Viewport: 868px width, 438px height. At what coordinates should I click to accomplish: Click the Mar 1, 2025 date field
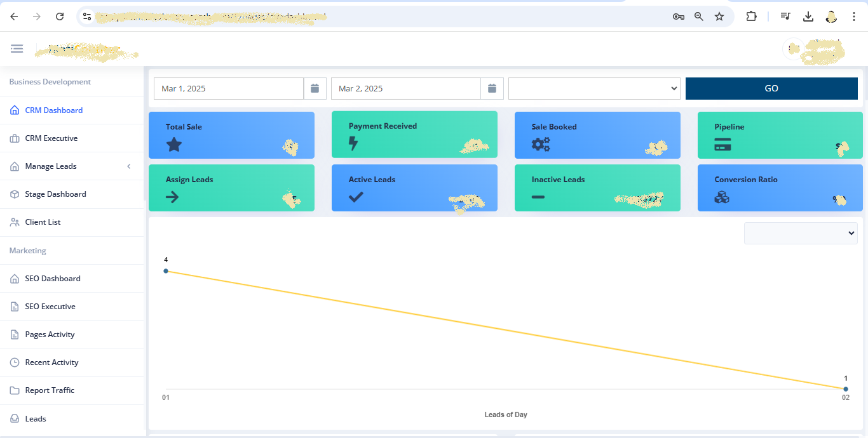pos(228,89)
